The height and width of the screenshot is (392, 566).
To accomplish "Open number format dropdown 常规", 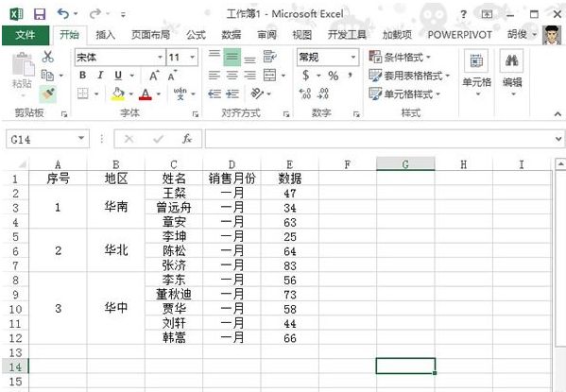I will 353,57.
